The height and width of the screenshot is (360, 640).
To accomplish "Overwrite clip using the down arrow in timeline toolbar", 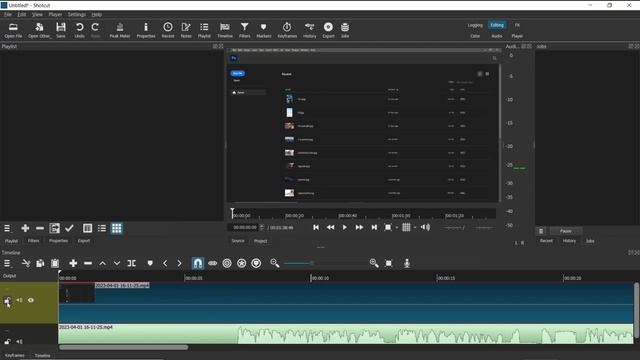I will click(x=117, y=263).
